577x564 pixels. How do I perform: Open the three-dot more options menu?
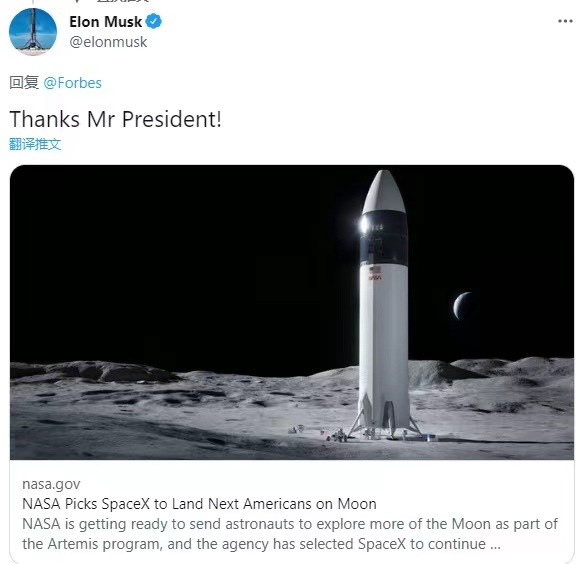pyautogui.click(x=565, y=21)
